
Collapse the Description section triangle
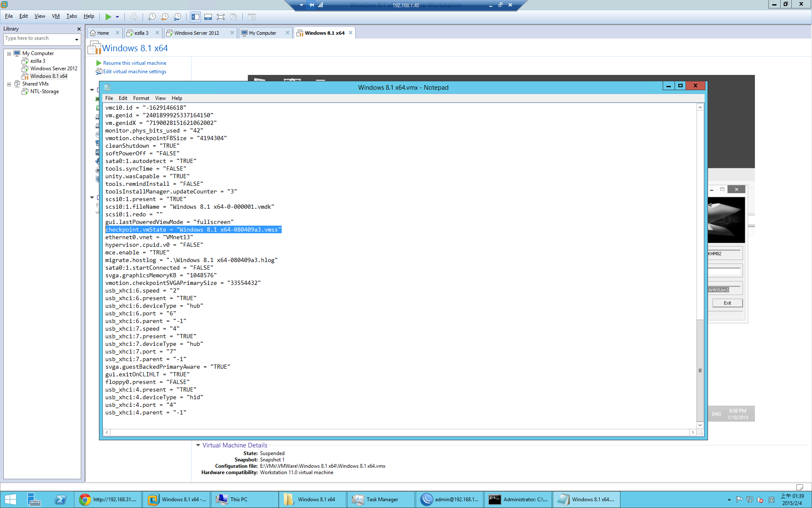click(92, 197)
